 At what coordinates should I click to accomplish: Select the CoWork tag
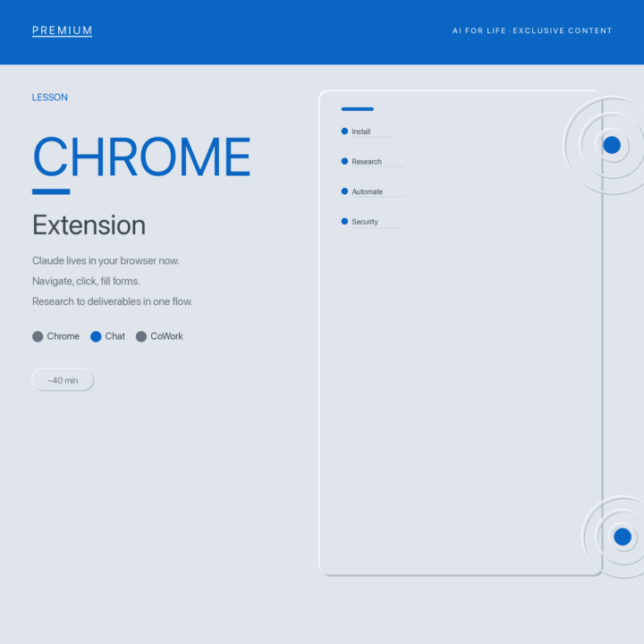pyautogui.click(x=166, y=336)
